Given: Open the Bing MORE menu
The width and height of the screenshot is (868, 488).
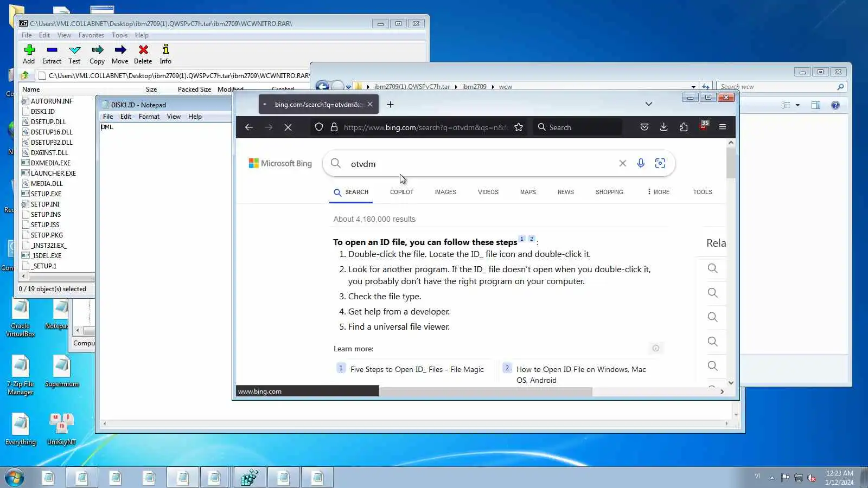Looking at the screenshot, I should (x=658, y=192).
